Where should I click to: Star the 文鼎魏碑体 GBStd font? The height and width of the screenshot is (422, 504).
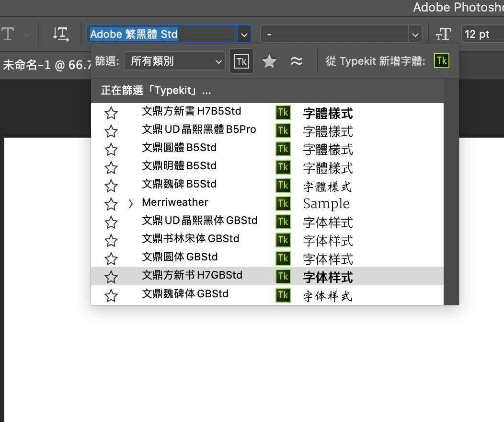click(x=111, y=295)
